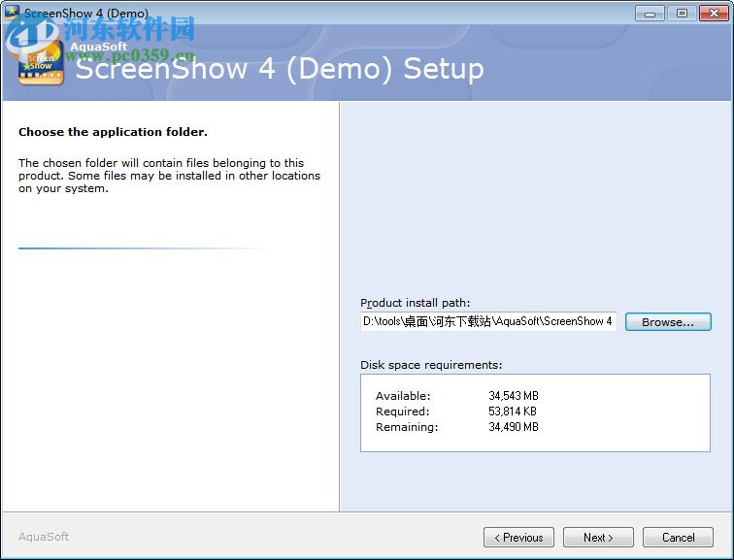Select the 'Required:' label
The width and height of the screenshot is (734, 560).
point(402,412)
